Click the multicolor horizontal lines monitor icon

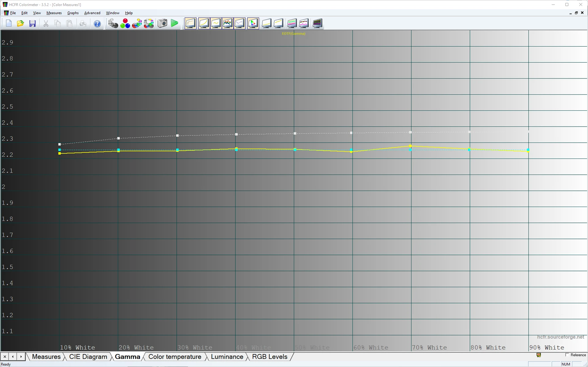(292, 23)
